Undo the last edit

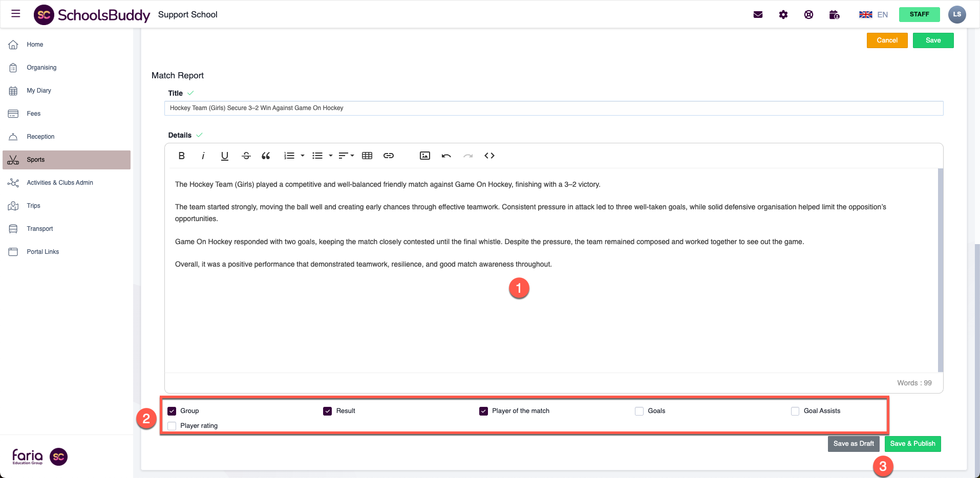(x=446, y=156)
